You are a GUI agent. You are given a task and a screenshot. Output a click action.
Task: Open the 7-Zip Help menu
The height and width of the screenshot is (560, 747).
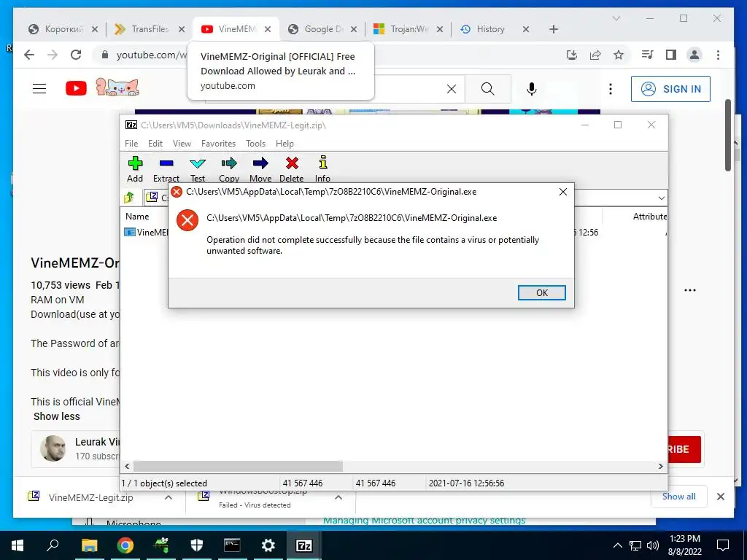click(x=285, y=144)
